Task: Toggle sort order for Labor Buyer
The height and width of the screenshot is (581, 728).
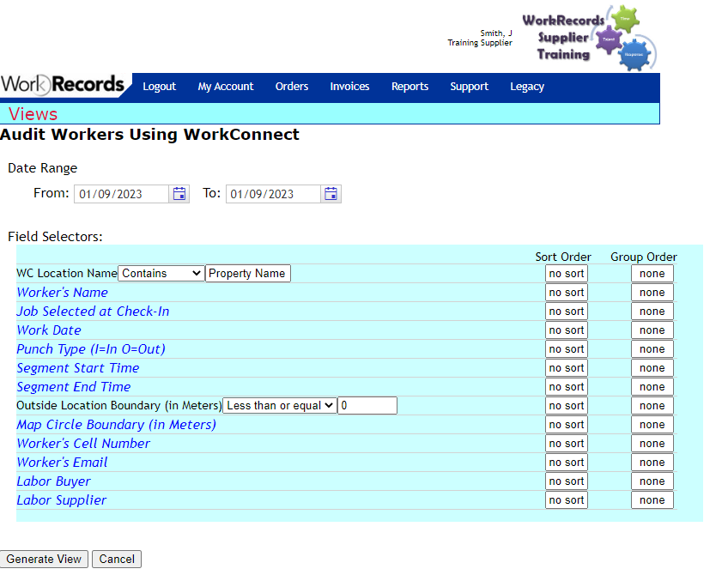Action: [x=567, y=481]
